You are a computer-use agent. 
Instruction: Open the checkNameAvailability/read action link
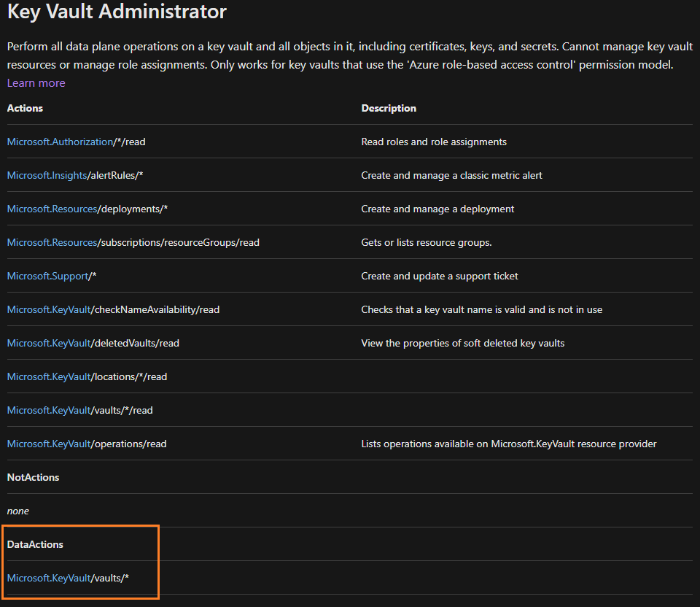(113, 309)
